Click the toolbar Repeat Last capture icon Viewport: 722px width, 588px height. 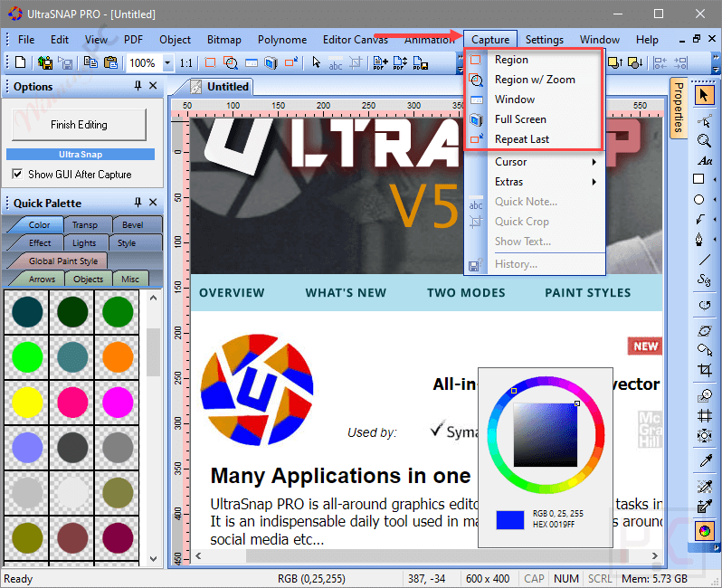pos(291,62)
